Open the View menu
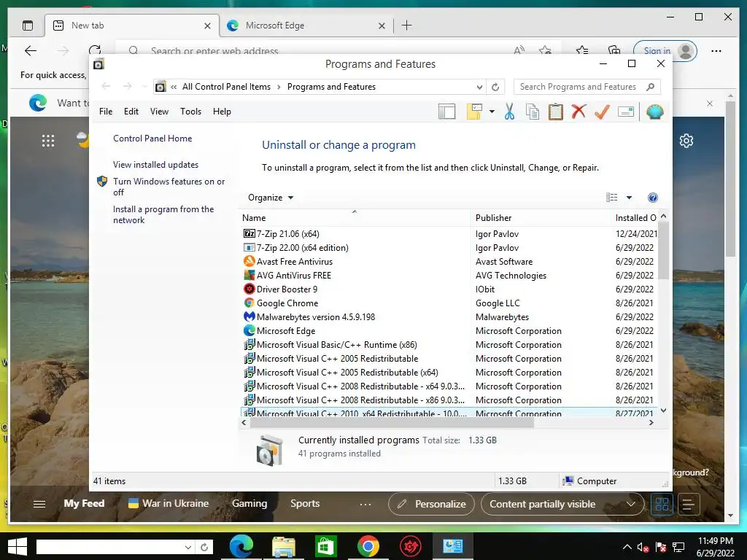Image resolution: width=747 pixels, height=560 pixels. click(x=159, y=112)
